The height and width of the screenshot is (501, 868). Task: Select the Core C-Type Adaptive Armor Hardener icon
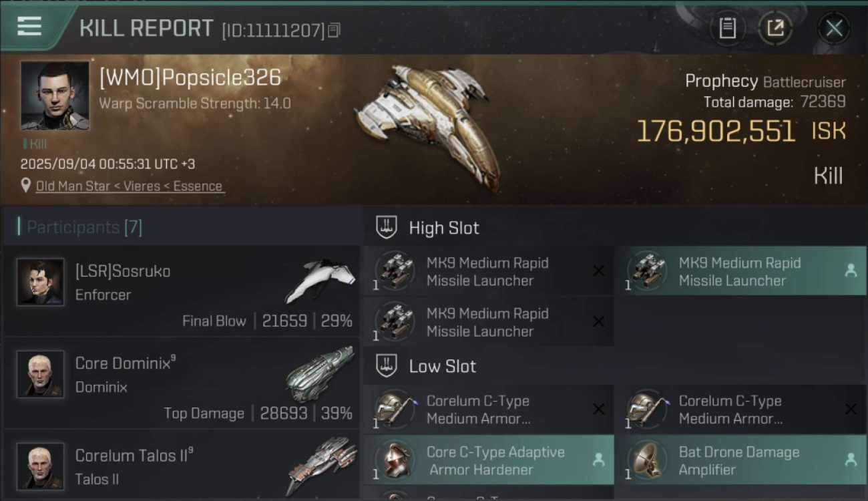[x=393, y=460]
